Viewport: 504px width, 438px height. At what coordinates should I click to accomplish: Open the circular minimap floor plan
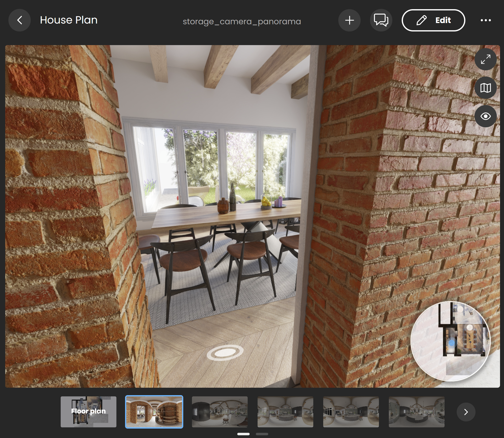[x=450, y=341]
